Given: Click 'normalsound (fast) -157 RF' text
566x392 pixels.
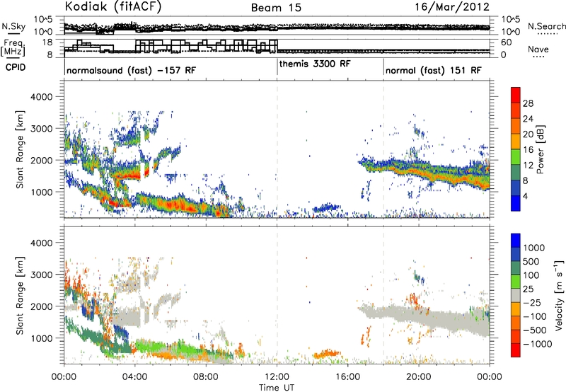Looking at the screenshot, I should pos(132,70).
